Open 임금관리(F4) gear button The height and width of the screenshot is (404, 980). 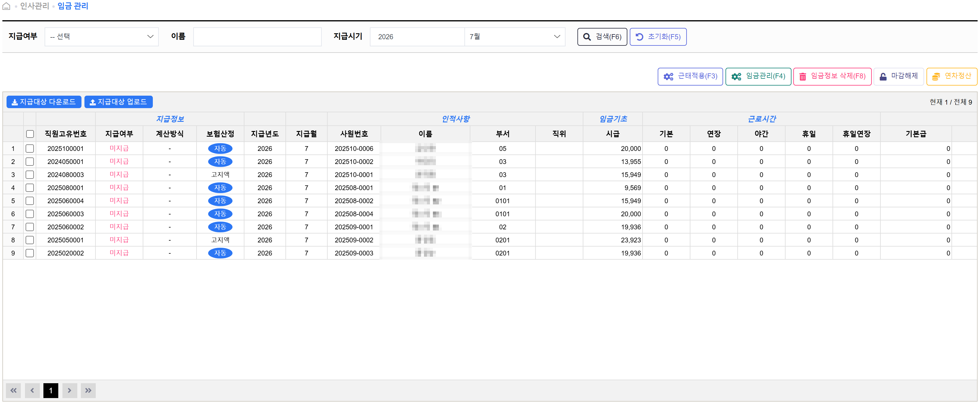click(x=758, y=76)
